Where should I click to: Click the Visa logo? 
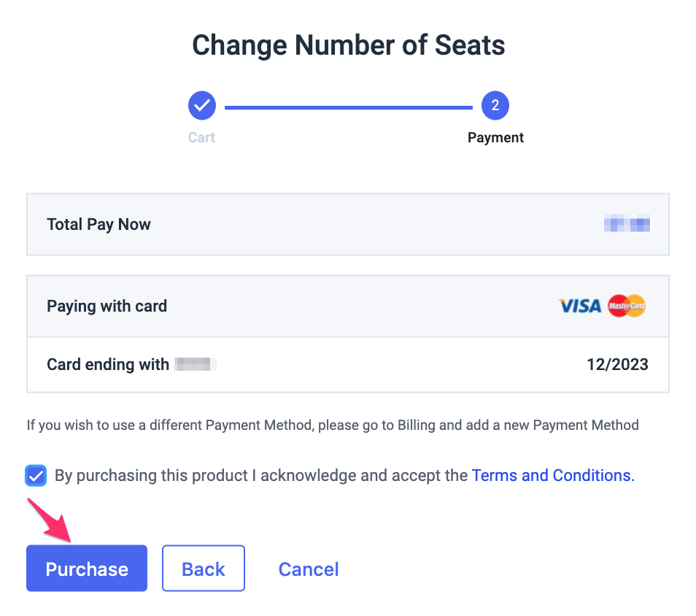point(579,306)
